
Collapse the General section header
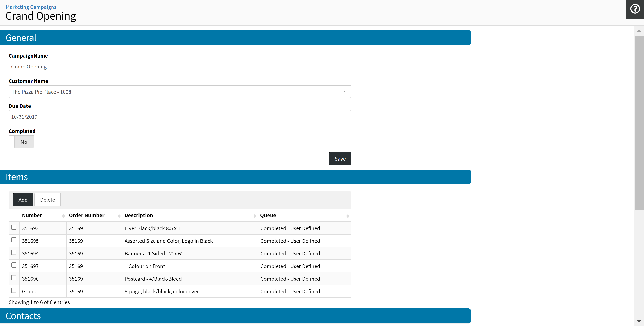235,38
